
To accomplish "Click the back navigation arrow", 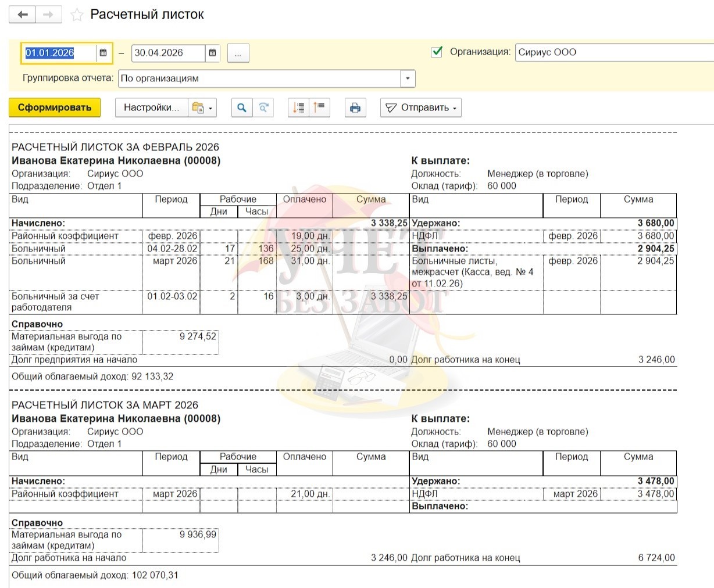I will 23,15.
